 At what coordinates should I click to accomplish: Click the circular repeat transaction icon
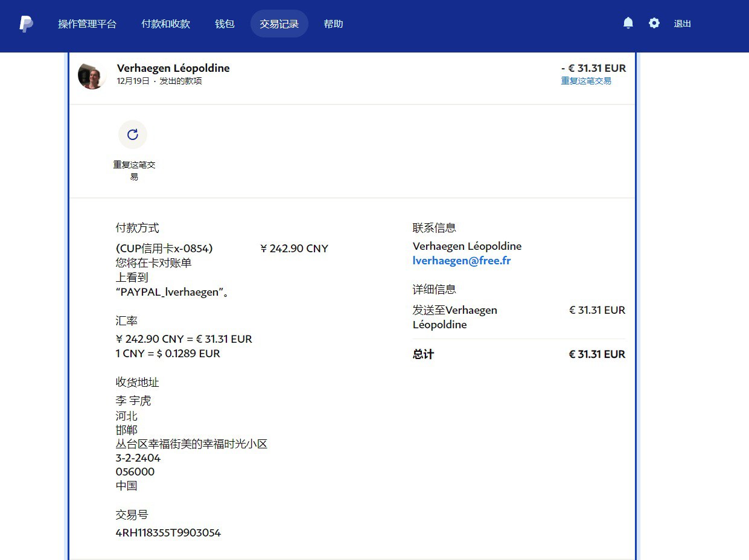(133, 135)
